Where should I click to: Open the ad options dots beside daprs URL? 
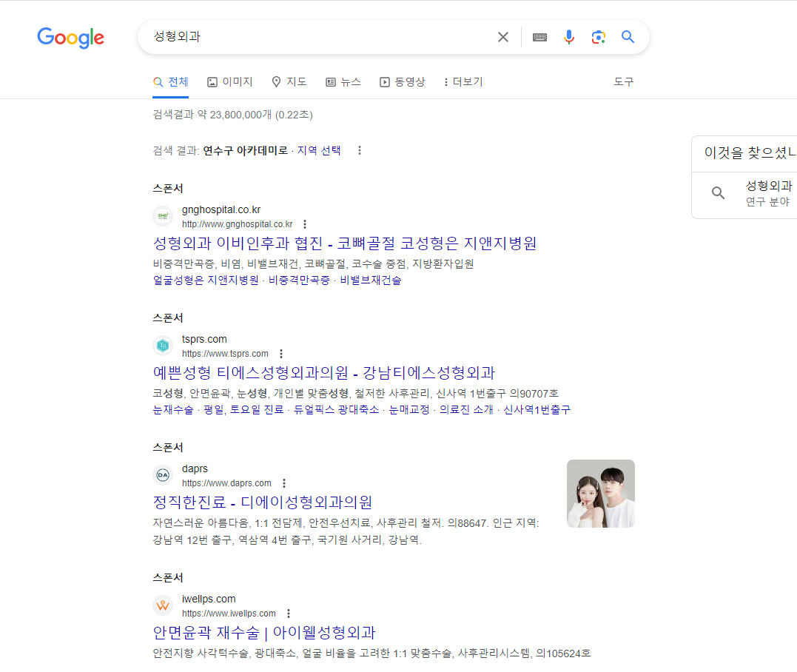(x=284, y=483)
